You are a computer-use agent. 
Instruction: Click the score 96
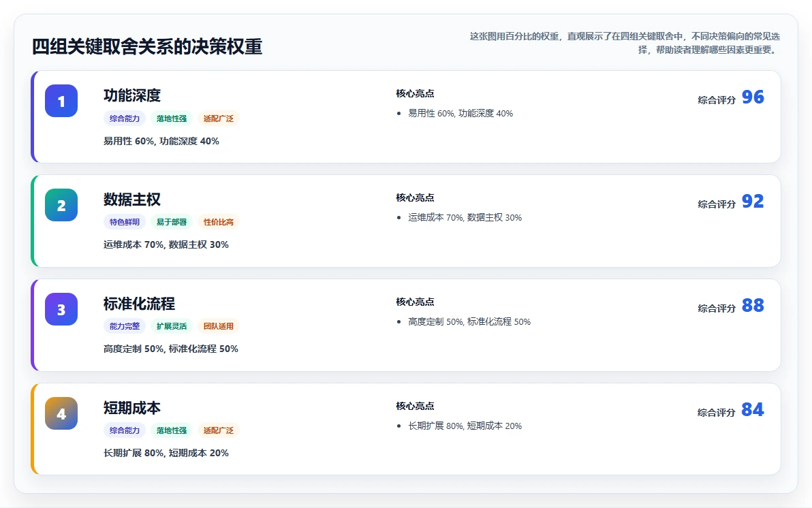(753, 97)
